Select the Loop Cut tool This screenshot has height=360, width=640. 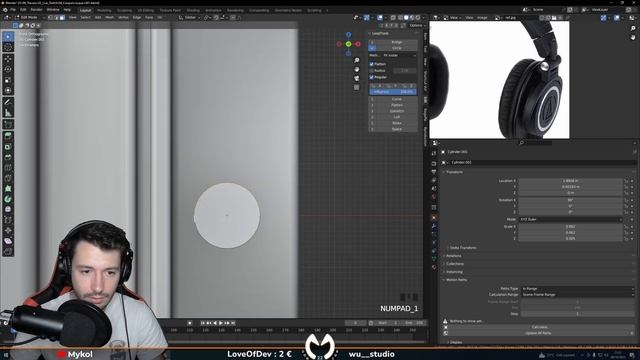pyautogui.click(x=8, y=168)
